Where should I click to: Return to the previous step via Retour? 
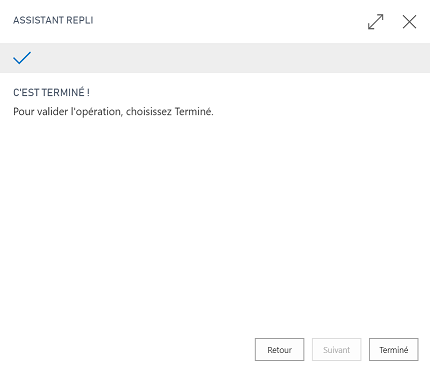280,350
